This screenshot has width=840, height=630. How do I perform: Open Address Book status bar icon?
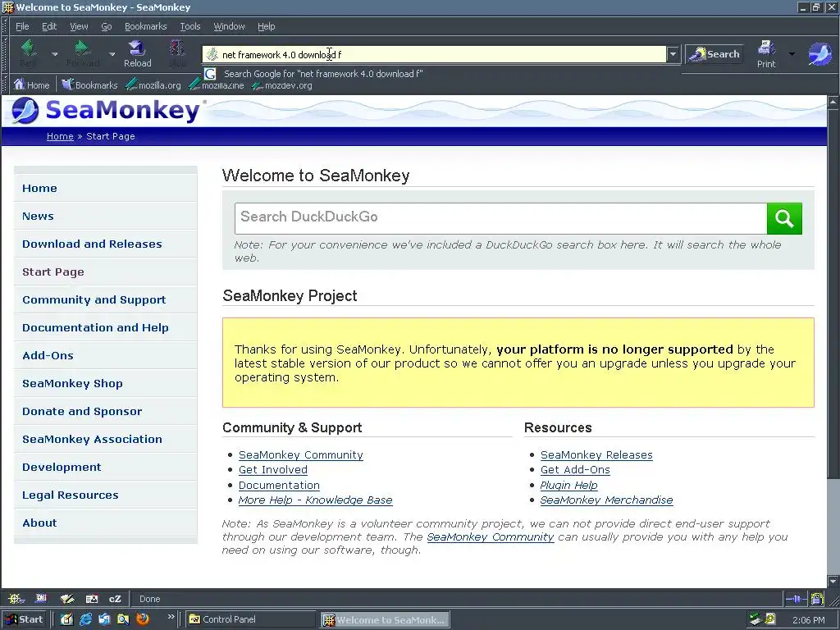(x=92, y=598)
